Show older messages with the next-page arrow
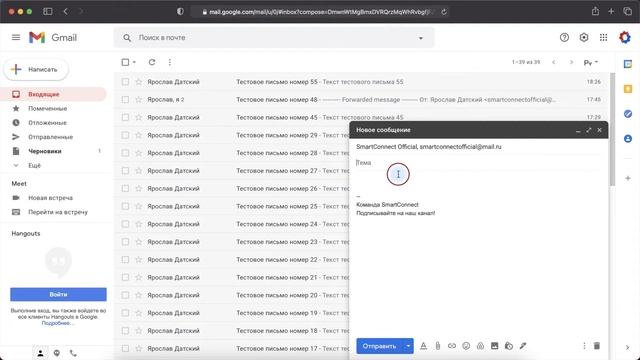The height and width of the screenshot is (360, 640). 571,62
